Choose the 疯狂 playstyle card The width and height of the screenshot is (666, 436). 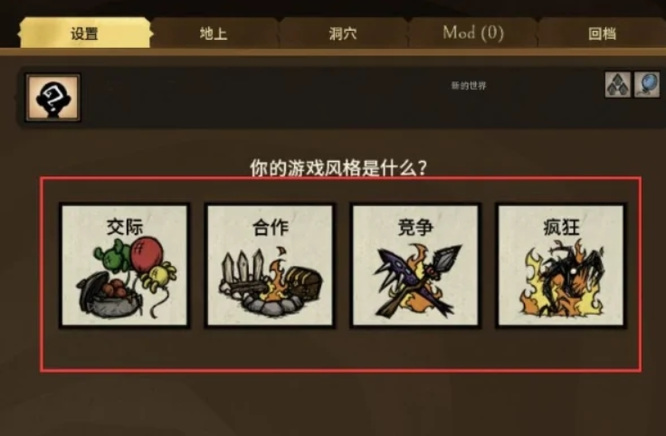click(x=561, y=266)
